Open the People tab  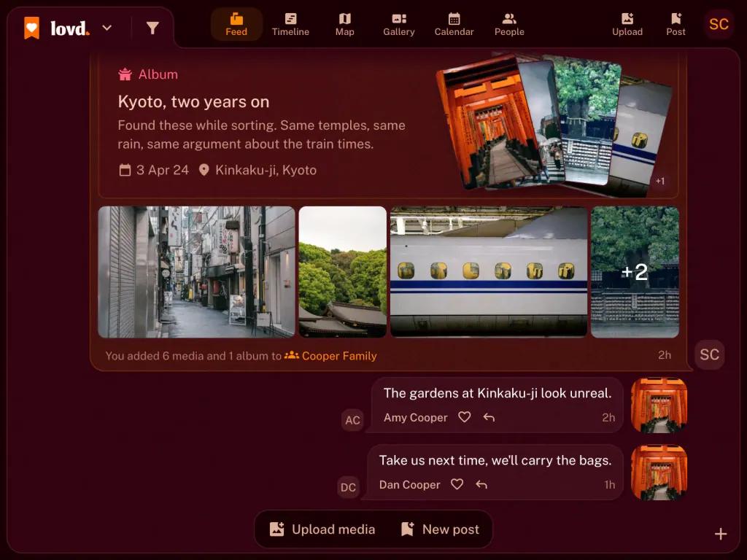tap(509, 25)
